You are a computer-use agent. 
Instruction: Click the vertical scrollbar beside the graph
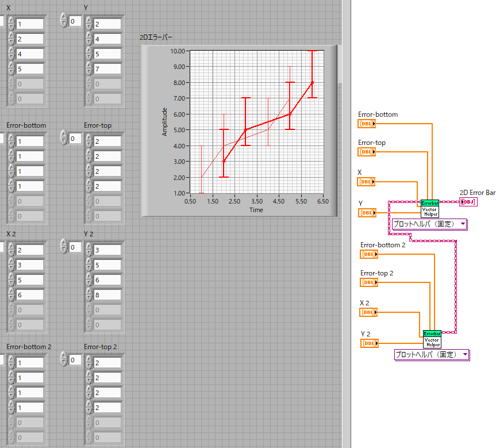click(x=340, y=63)
